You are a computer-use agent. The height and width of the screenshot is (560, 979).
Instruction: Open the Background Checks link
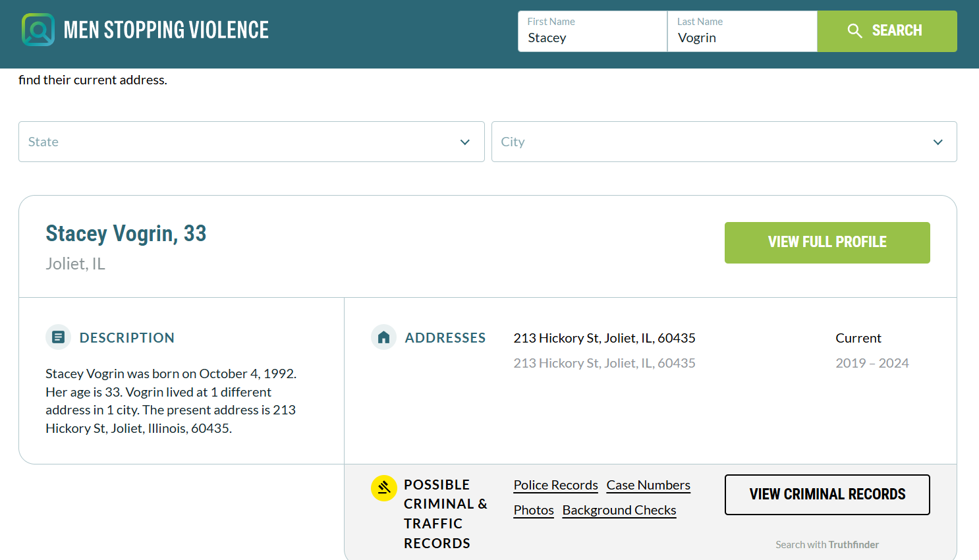point(619,511)
